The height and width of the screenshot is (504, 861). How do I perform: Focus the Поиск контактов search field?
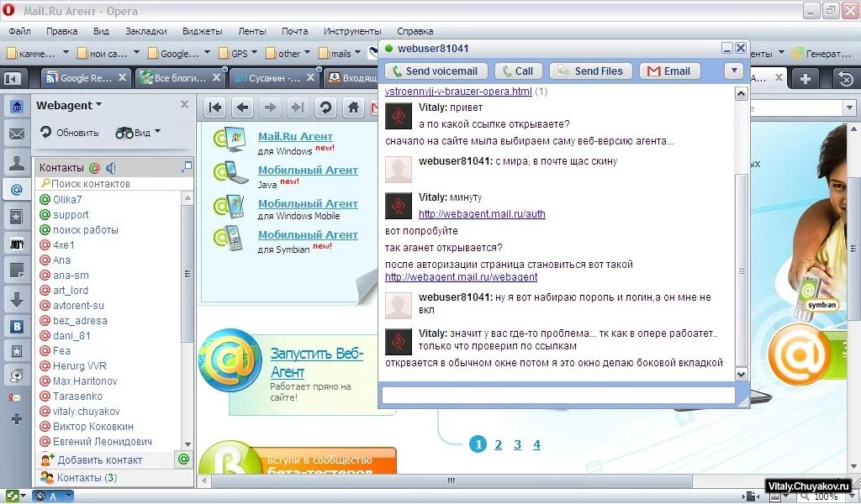(114, 184)
